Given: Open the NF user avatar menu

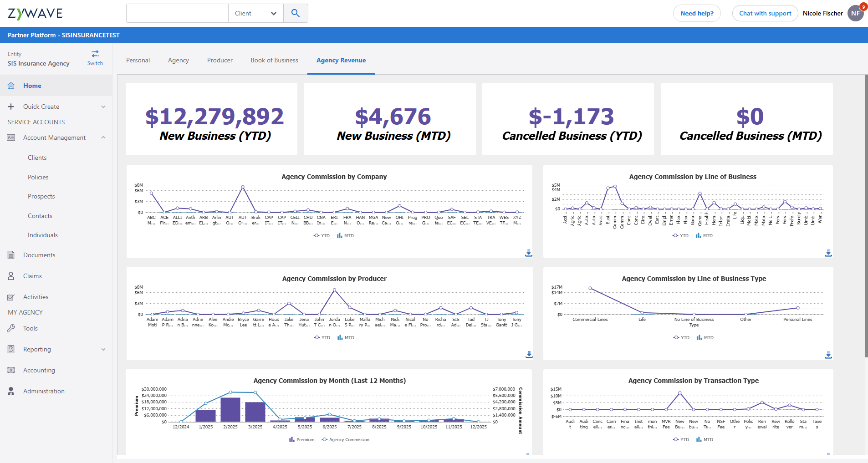Looking at the screenshot, I should click(x=855, y=13).
